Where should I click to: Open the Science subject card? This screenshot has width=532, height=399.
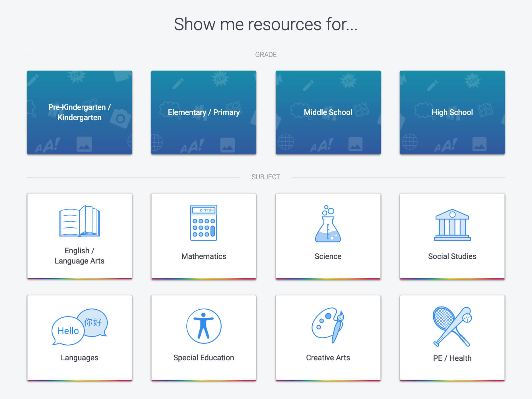(328, 237)
